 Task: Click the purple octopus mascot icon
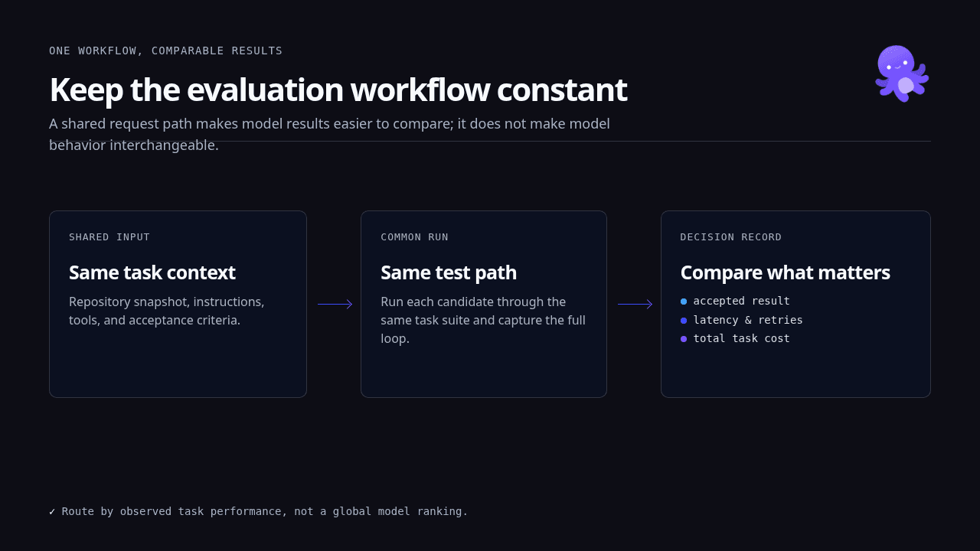tap(902, 73)
